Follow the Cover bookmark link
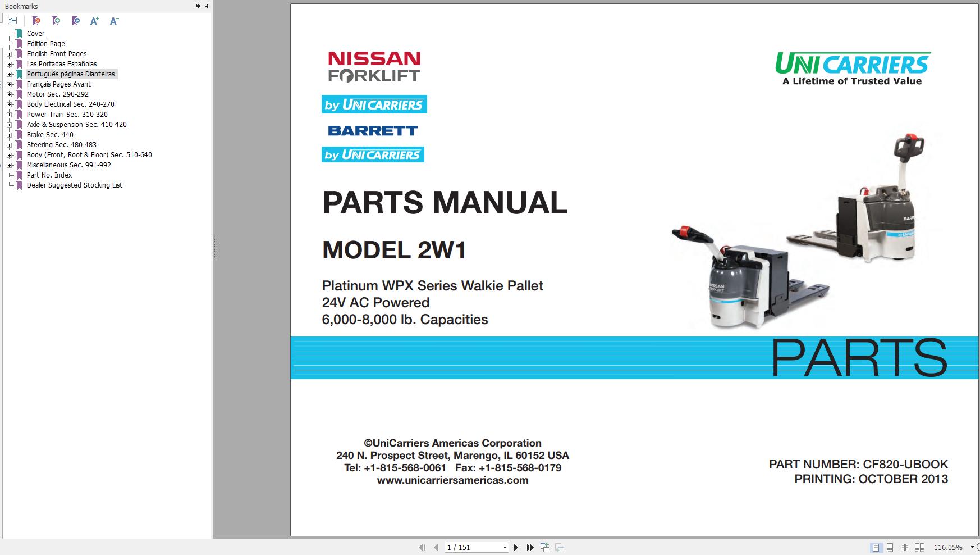Image resolution: width=980 pixels, height=555 pixels. point(35,33)
